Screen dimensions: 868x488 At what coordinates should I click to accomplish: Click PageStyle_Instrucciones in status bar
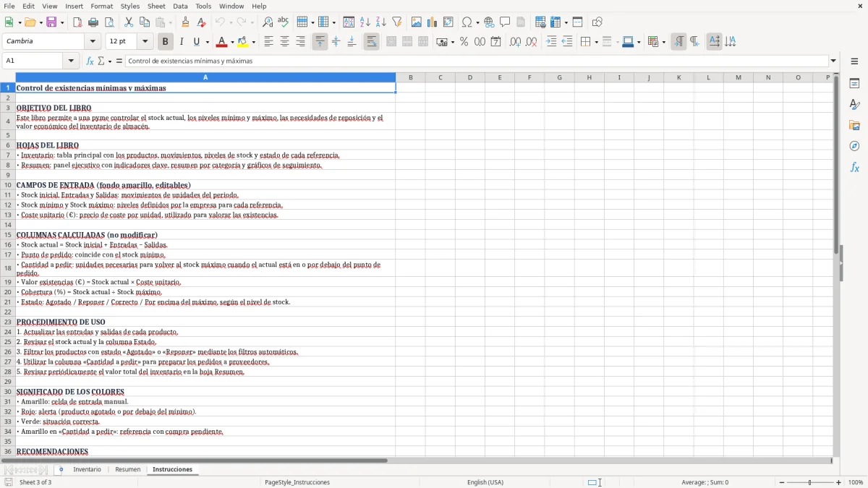pyautogui.click(x=297, y=482)
